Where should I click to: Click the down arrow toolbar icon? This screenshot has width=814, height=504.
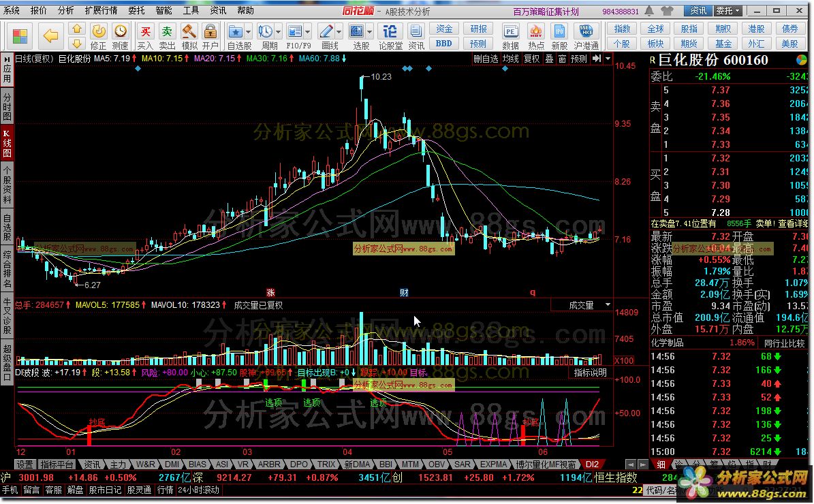[x=77, y=44]
